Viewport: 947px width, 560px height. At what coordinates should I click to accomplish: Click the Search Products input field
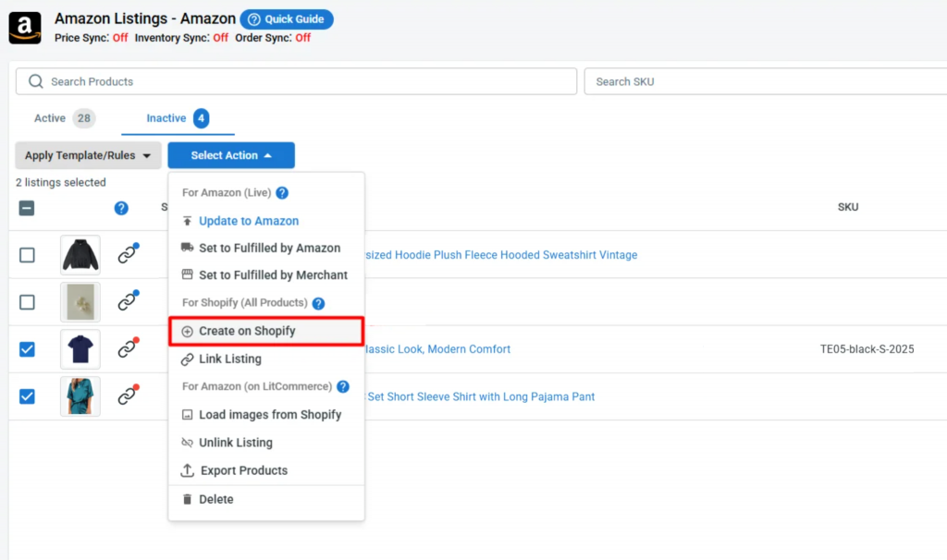tap(297, 81)
